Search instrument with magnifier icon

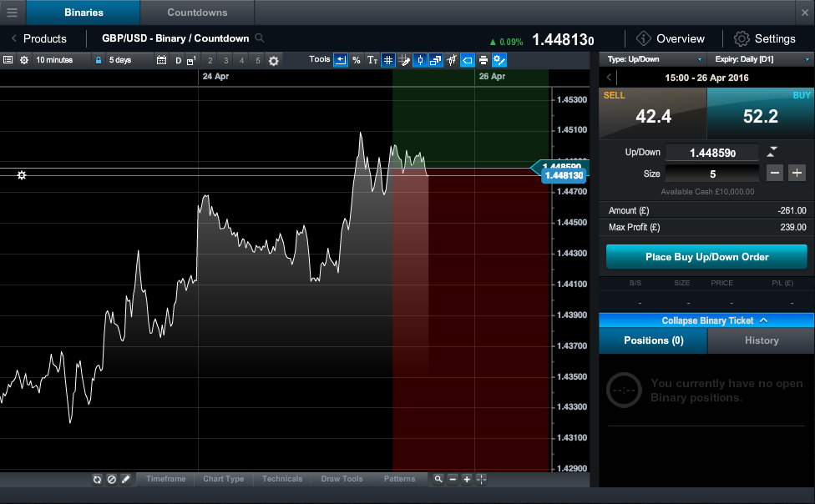(260, 38)
